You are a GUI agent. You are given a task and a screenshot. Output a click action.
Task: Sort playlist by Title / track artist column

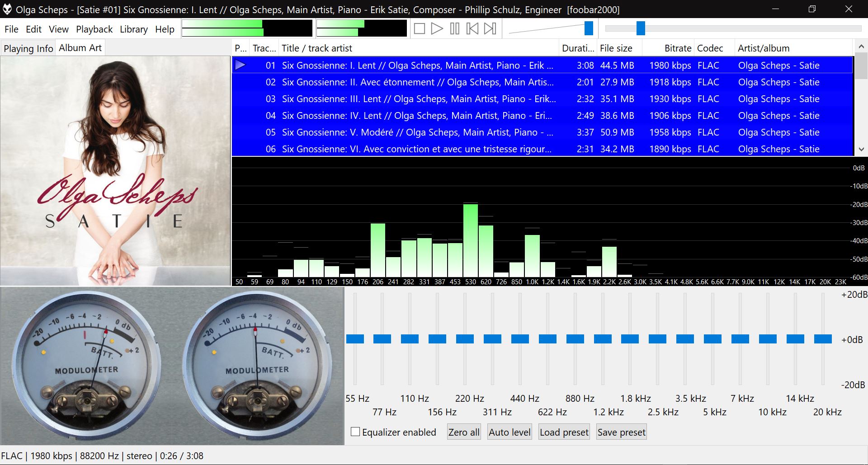point(419,48)
